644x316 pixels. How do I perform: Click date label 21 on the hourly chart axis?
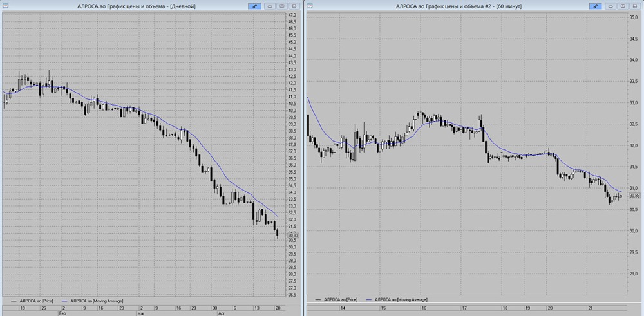point(589,308)
